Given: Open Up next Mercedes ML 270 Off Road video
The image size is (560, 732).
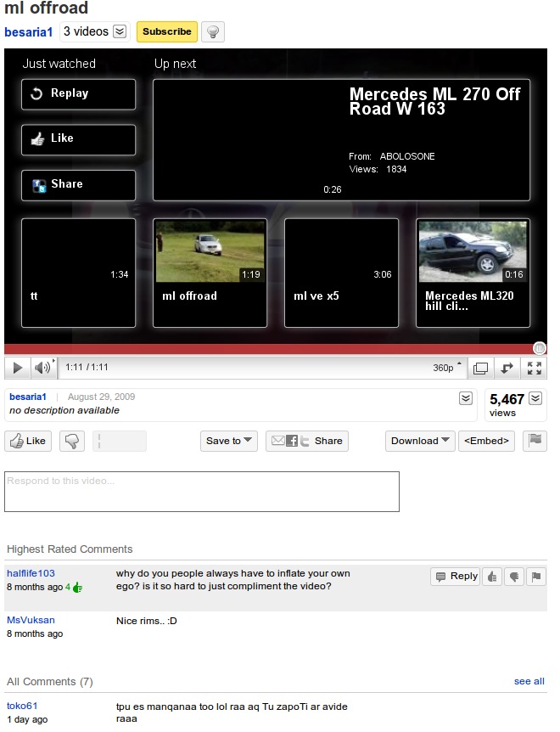Looking at the screenshot, I should tap(341, 140).
